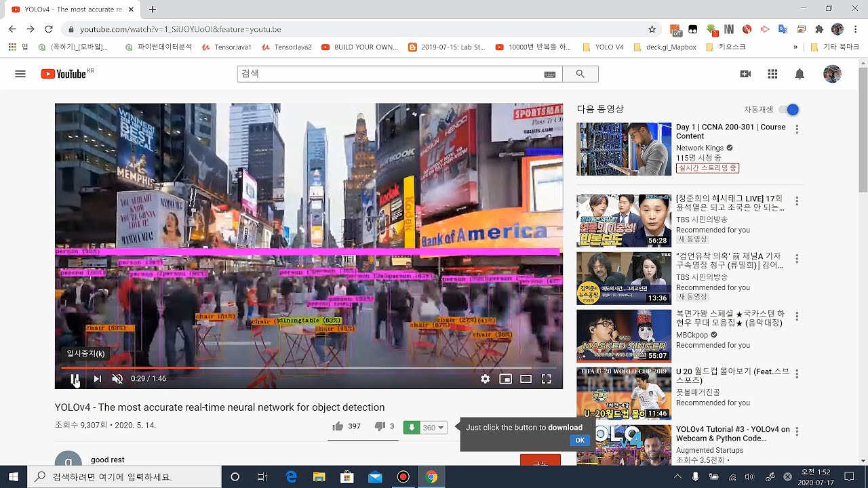Screen dimensions: 868x488
Task: Pause the video with the pause button
Action: click(75, 379)
